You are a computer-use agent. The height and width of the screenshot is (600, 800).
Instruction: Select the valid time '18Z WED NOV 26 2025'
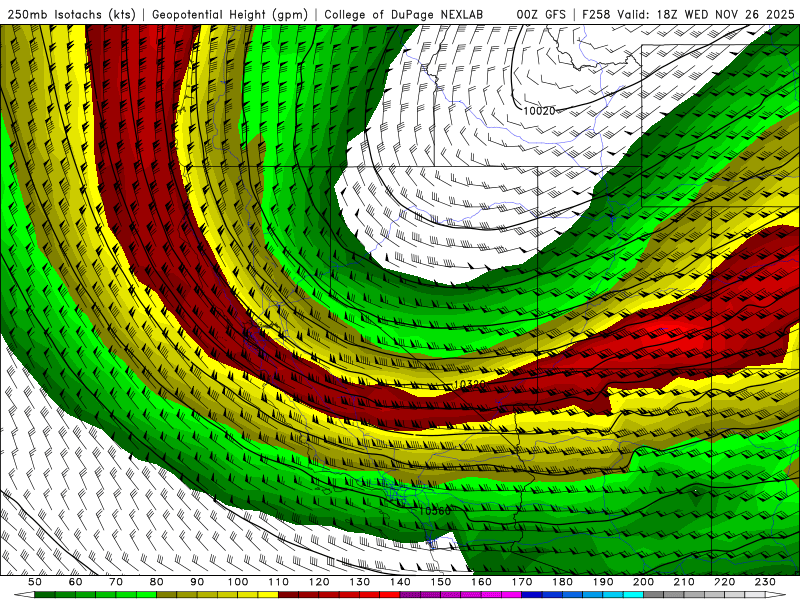[726, 15]
